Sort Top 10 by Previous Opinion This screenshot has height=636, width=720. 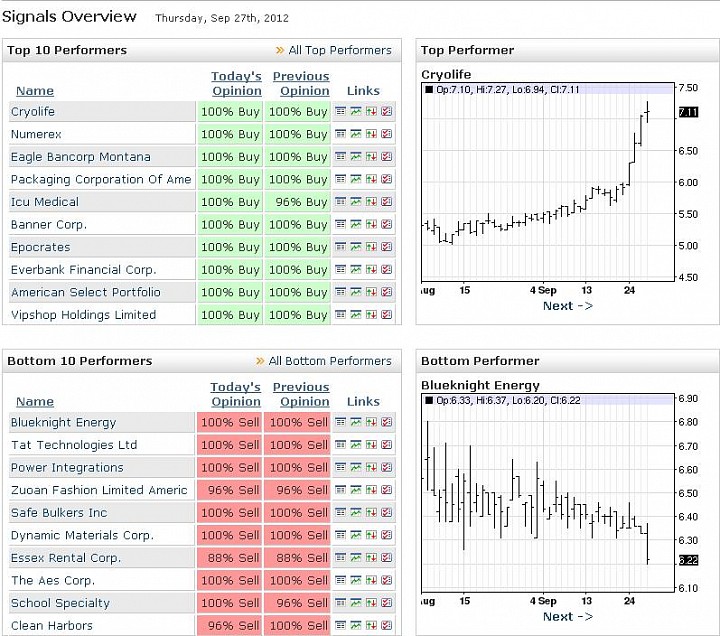click(x=301, y=84)
